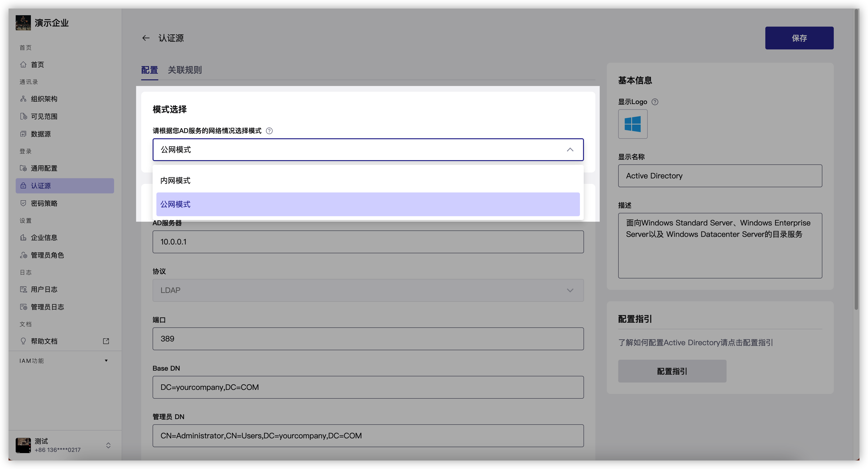Image resolution: width=868 pixels, height=469 pixels.
Task: Open 数据源 page
Action: (65, 134)
